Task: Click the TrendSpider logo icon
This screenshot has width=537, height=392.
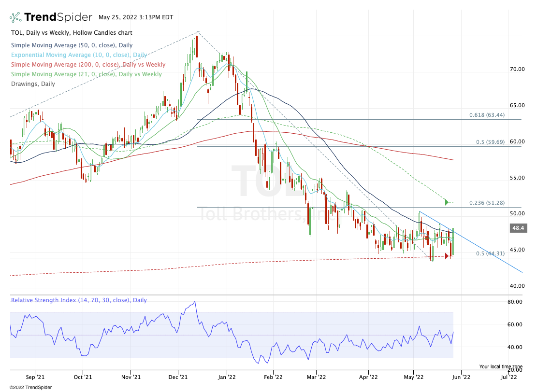Action: point(15,17)
